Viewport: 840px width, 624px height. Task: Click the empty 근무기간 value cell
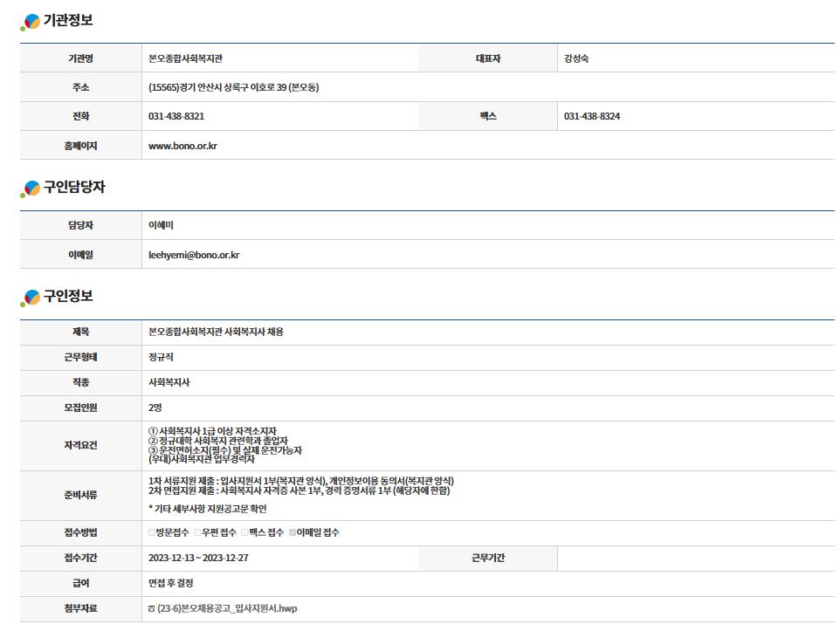(694, 558)
